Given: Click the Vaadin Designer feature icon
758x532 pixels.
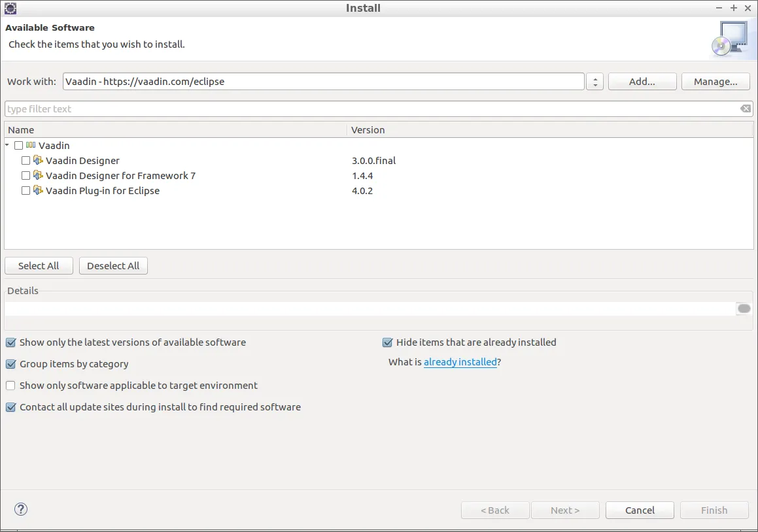Looking at the screenshot, I should tap(38, 160).
